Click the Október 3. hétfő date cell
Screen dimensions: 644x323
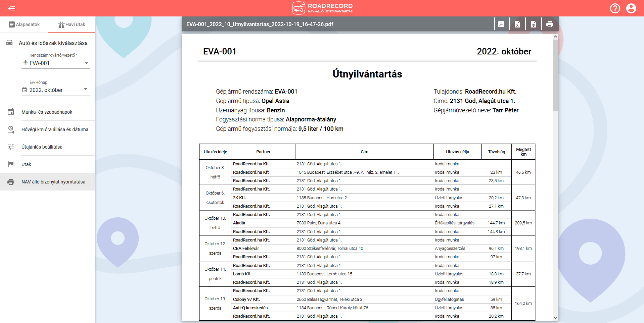(x=215, y=172)
